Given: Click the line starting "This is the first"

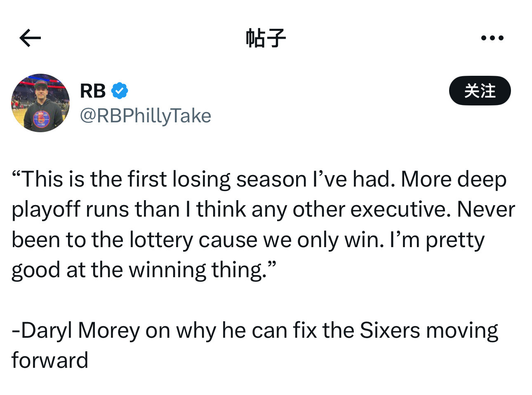Looking at the screenshot, I should [x=259, y=180].
